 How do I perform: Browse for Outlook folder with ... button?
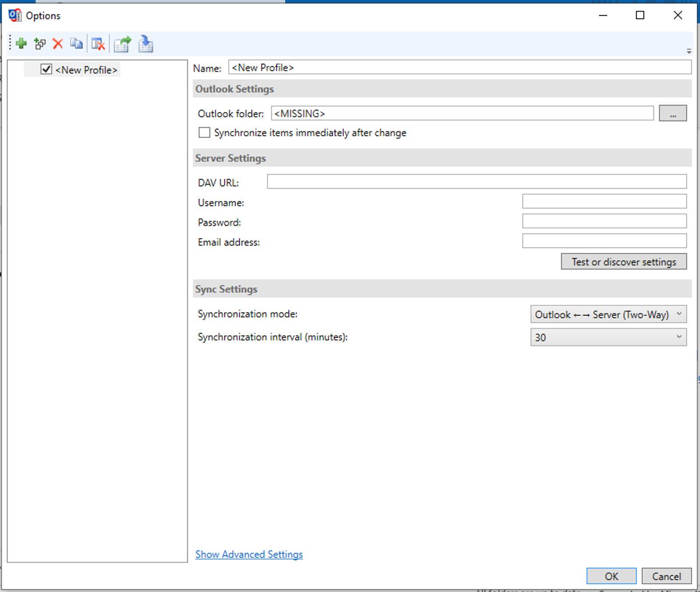[673, 113]
